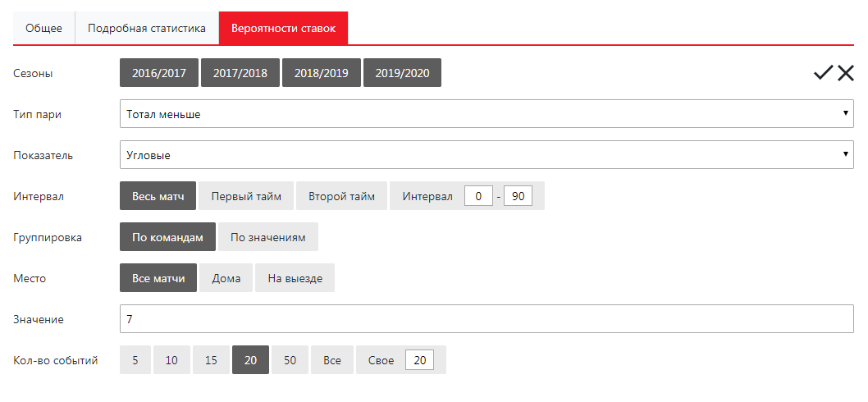
Task: Choose Все for event count
Action: coord(332,360)
